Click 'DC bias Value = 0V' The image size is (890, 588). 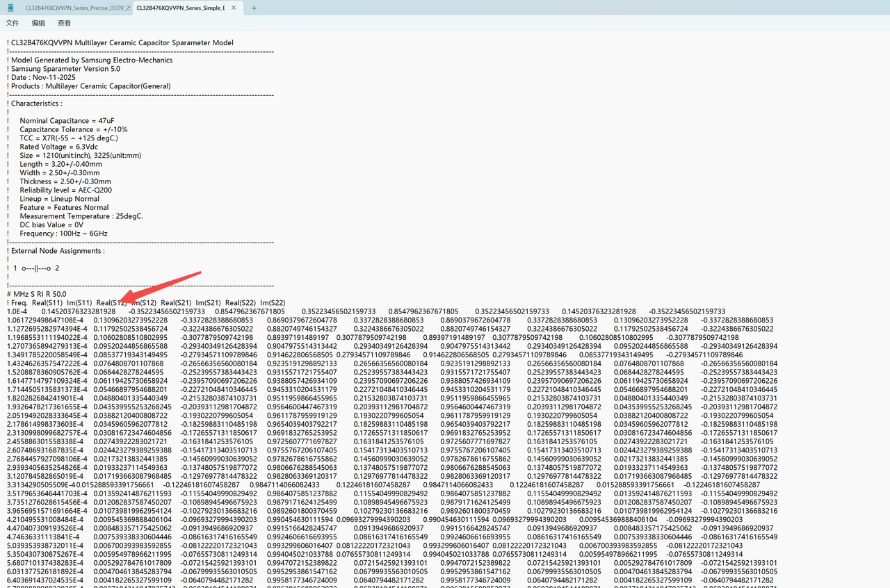pyautogui.click(x=51, y=224)
